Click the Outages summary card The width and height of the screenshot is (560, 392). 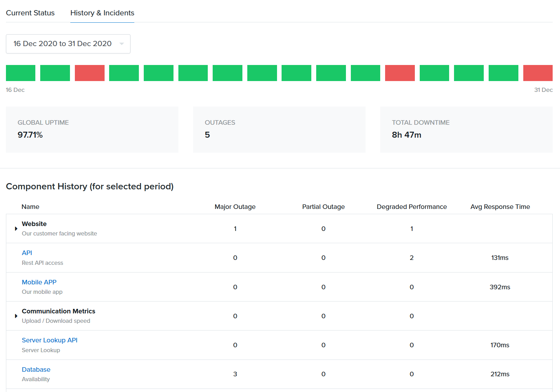[x=279, y=130]
